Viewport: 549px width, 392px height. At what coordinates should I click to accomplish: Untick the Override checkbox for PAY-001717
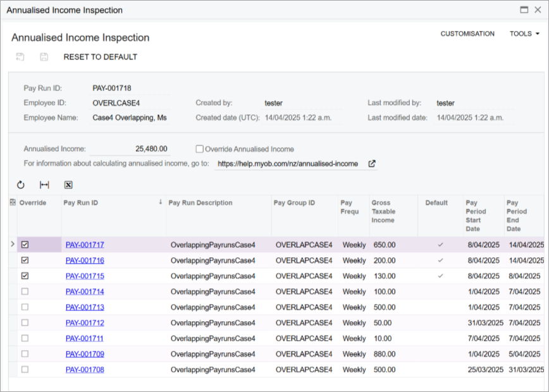point(25,244)
